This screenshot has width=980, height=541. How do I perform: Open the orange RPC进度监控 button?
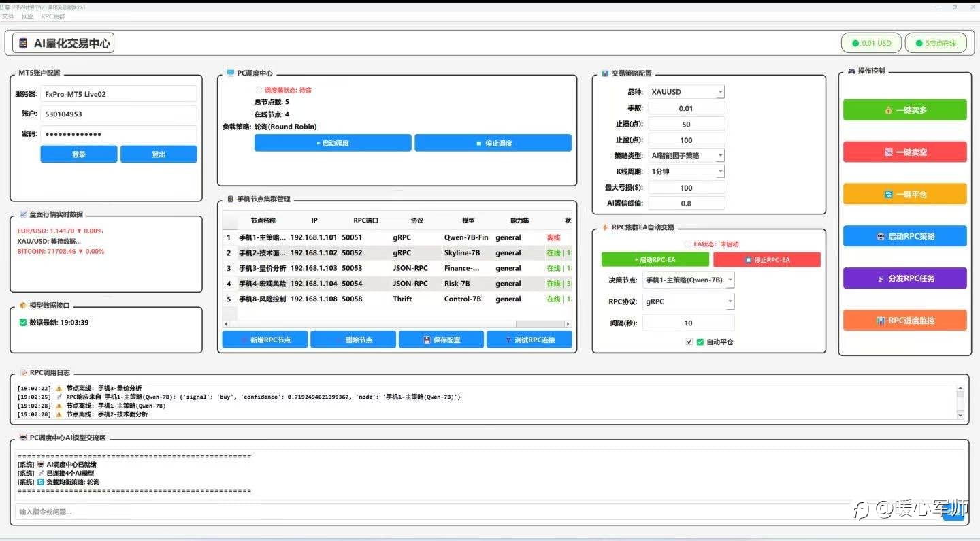904,321
